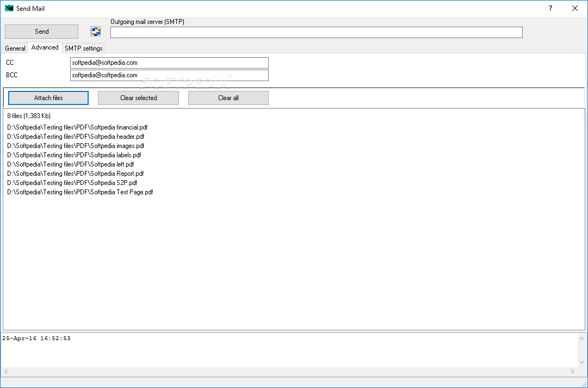Click the log horizontal scroll left arrow
Image resolution: width=588 pixels, height=388 pixels.
[x=6, y=372]
